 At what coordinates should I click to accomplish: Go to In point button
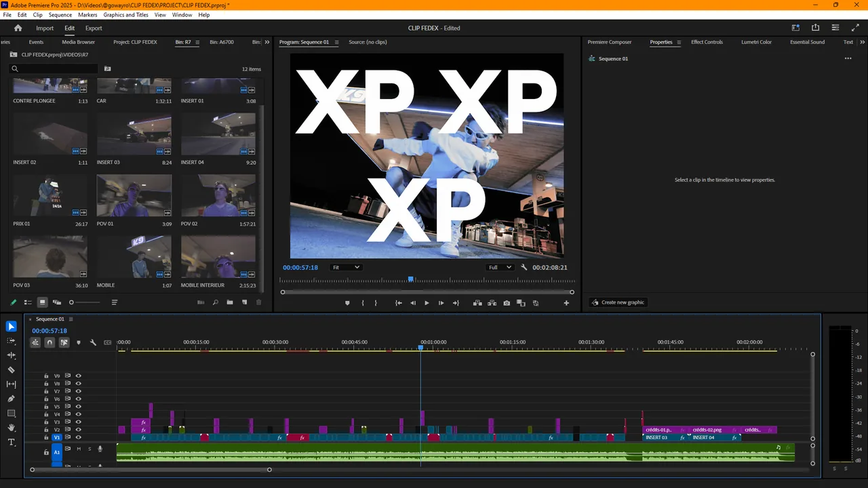[x=398, y=303]
